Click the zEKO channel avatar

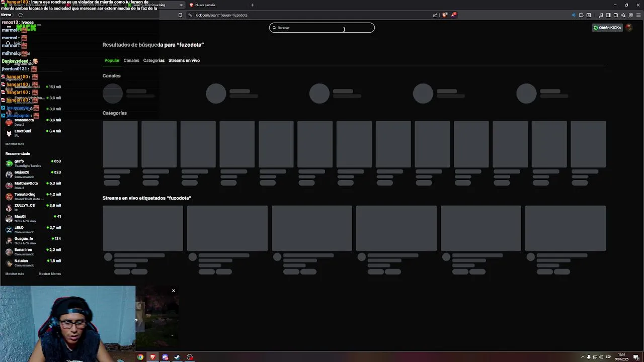tap(9, 230)
